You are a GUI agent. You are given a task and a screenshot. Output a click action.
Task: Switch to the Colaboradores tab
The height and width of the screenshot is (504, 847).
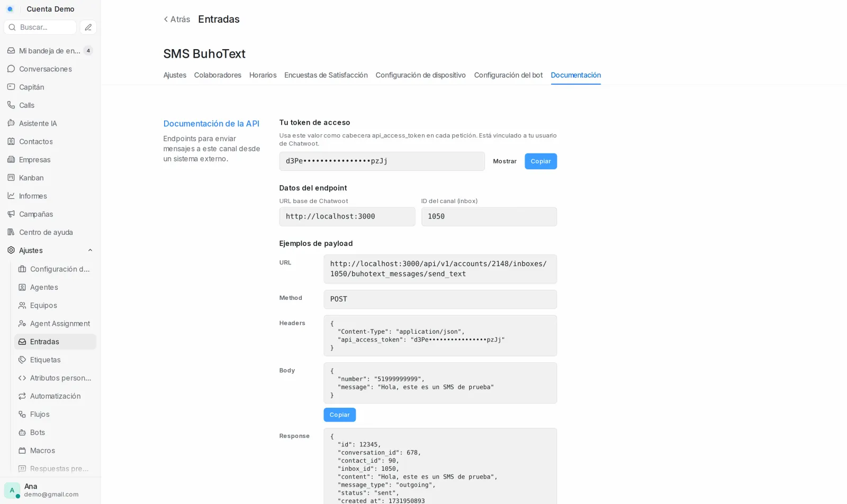coord(218,75)
